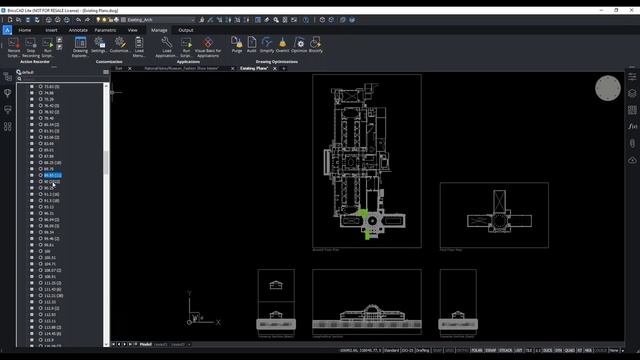The width and height of the screenshot is (640, 360).
Task: Click the New file icon in quick access toolbar
Action: pos(10,20)
